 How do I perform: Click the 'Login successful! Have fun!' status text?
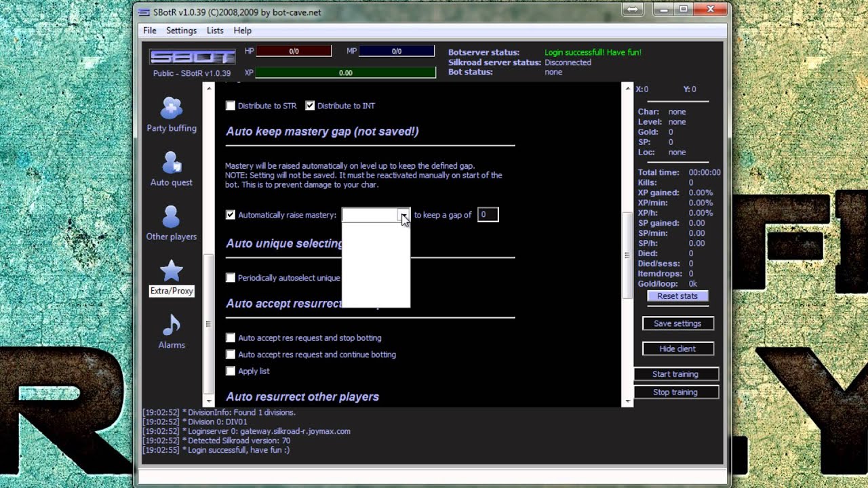click(x=593, y=52)
